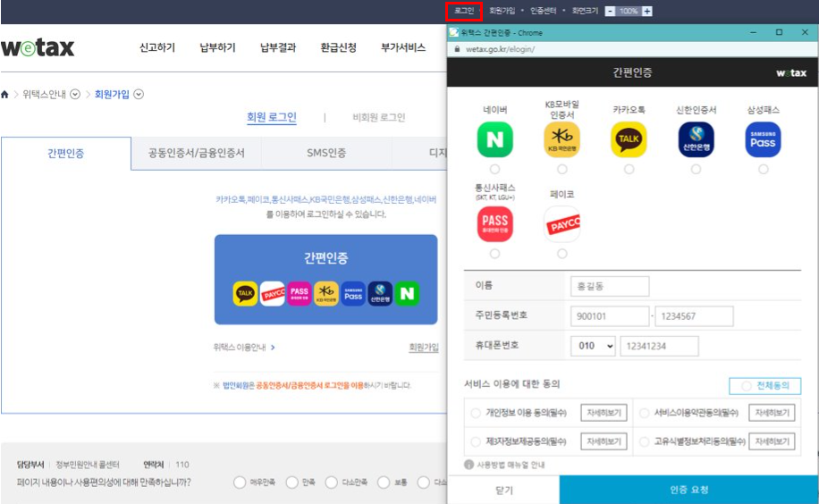Click the 전체동의 button
The height and width of the screenshot is (504, 819).
tap(765, 386)
